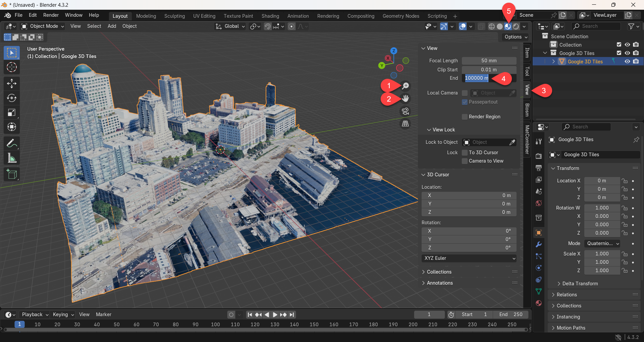The width and height of the screenshot is (644, 342).
Task: Open the View Layer properties tab icon
Action: pos(539,180)
